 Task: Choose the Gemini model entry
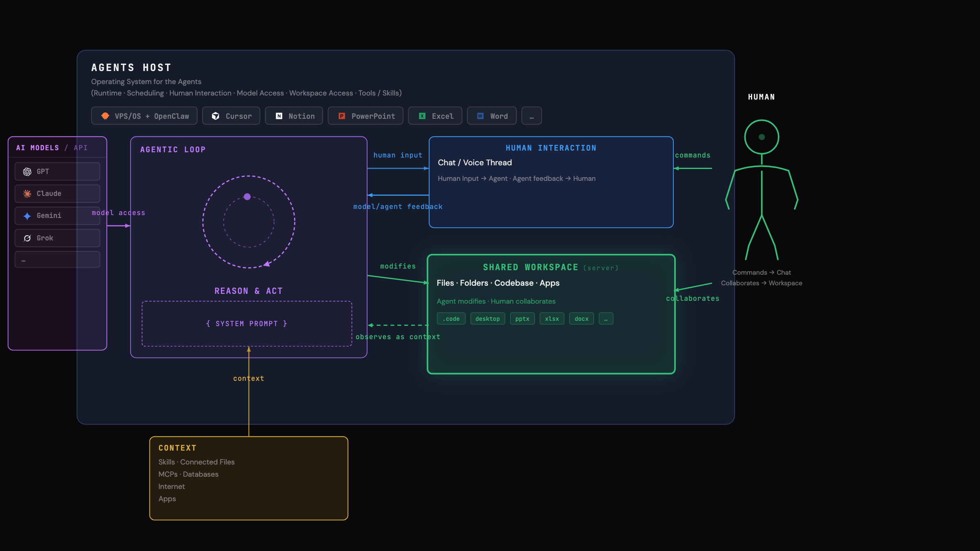pyautogui.click(x=58, y=216)
